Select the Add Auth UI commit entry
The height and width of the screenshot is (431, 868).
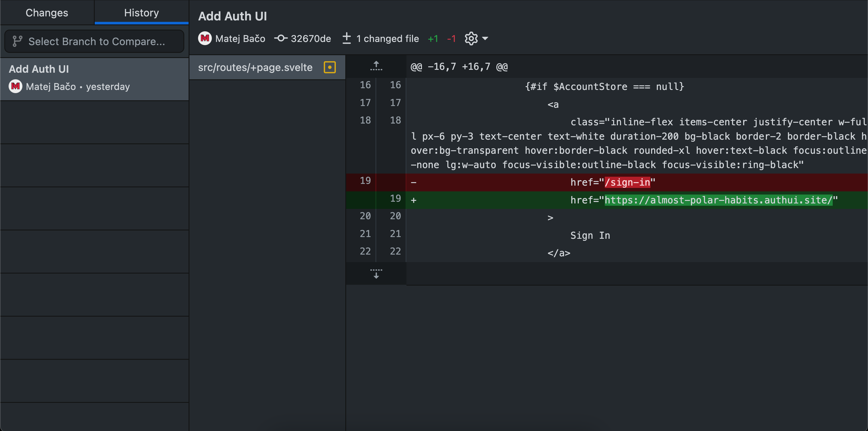[x=94, y=78]
